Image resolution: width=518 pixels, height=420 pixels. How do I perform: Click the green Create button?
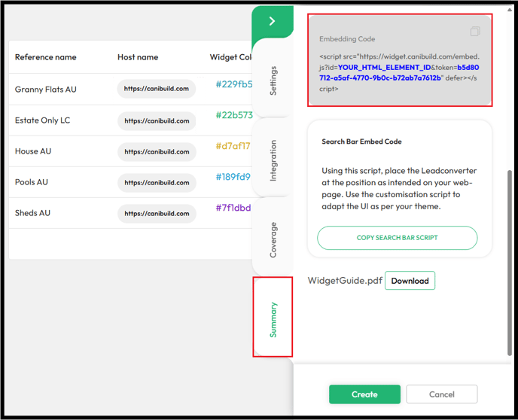pos(364,394)
